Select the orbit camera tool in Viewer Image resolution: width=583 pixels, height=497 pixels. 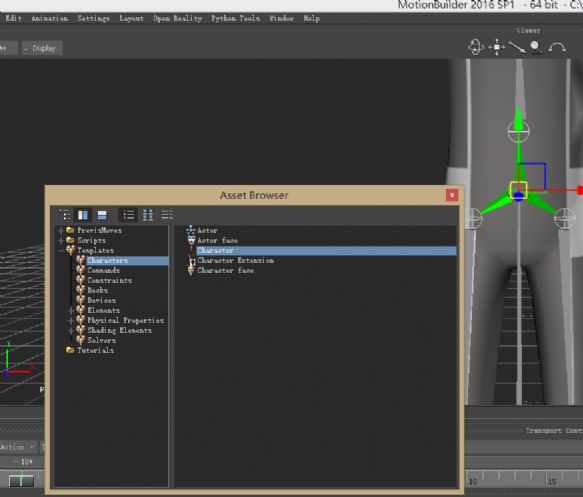[476, 47]
